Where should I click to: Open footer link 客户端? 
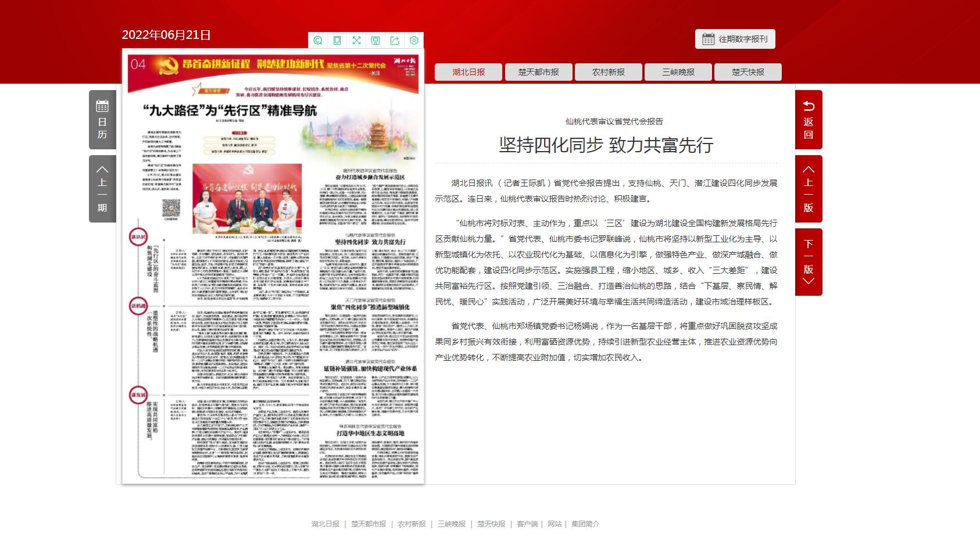pyautogui.click(x=527, y=524)
